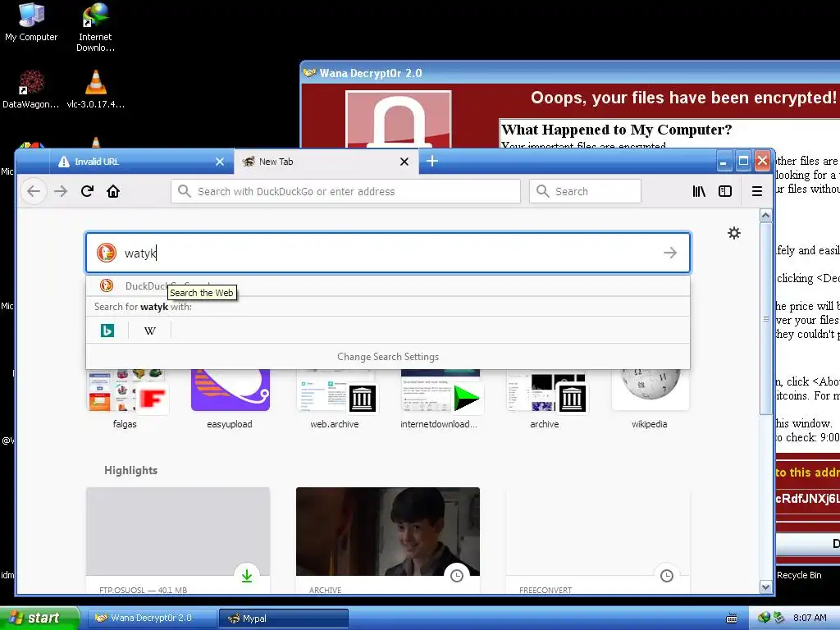840x630 pixels.
Task: Open a new tab with the plus button
Action: (432, 161)
